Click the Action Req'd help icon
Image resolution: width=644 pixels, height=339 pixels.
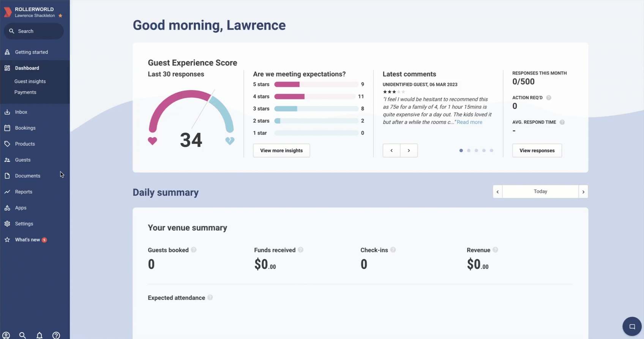tap(549, 98)
